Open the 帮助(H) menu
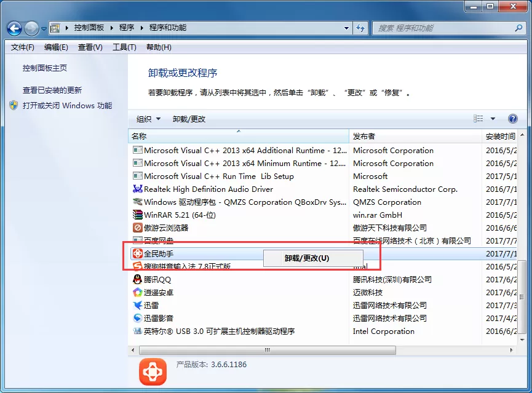The width and height of the screenshot is (532, 393). 159,47
